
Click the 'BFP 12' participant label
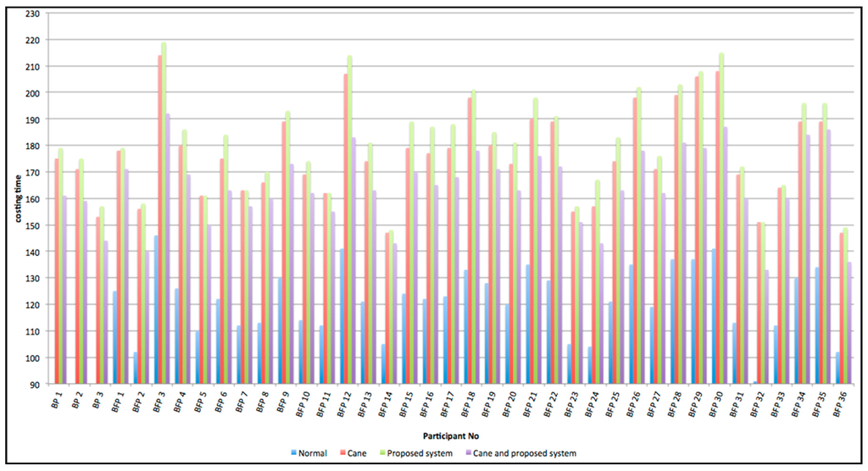342,402
